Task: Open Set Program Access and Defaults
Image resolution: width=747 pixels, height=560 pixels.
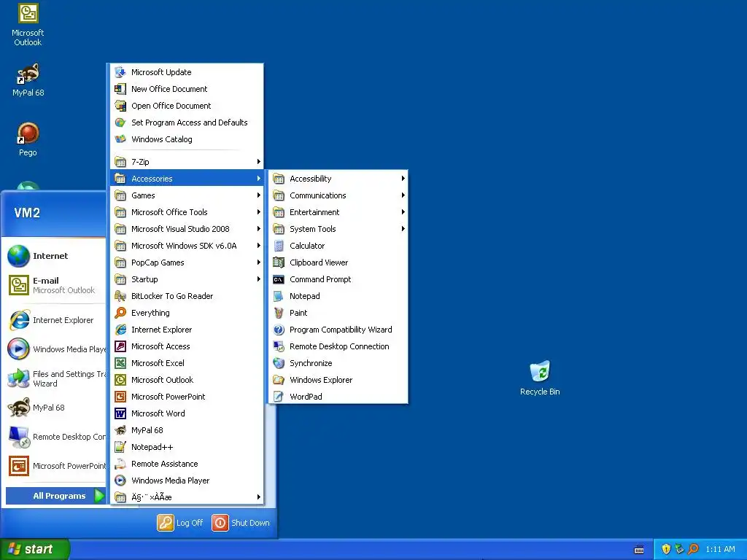Action: 187,122
